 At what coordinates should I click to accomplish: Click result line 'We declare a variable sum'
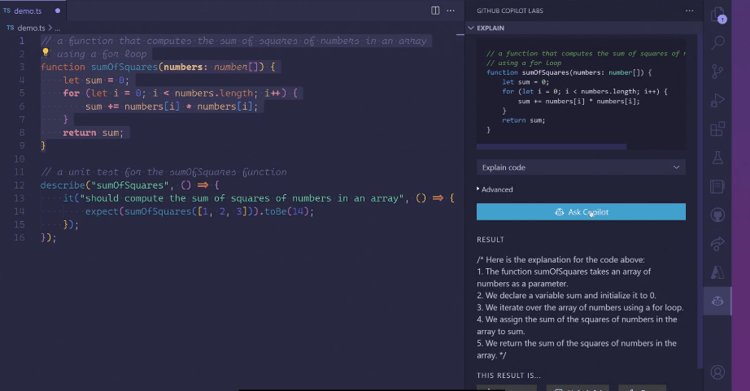(x=566, y=295)
